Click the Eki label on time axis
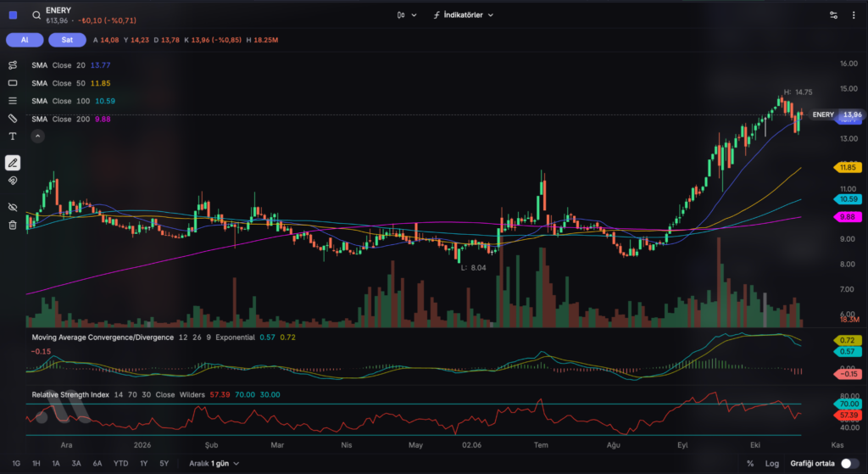Screen dimensions: 868x474 [x=755, y=444]
